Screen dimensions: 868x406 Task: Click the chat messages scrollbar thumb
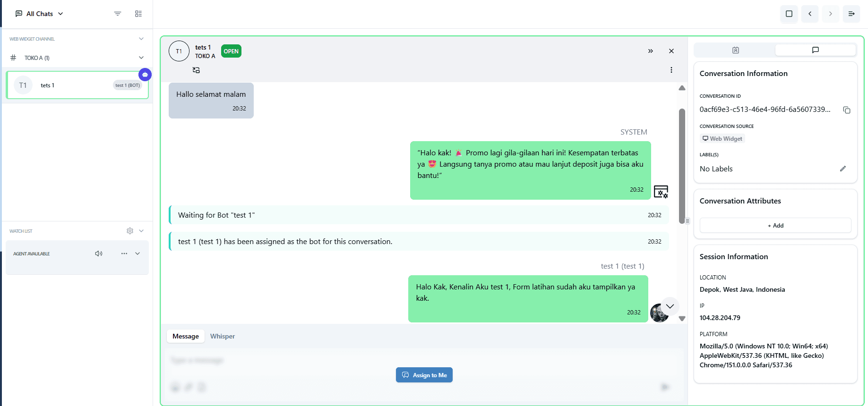point(682,166)
